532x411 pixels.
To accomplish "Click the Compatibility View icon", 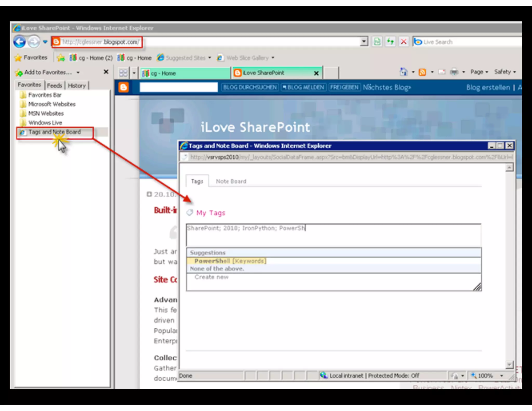I will [x=377, y=42].
